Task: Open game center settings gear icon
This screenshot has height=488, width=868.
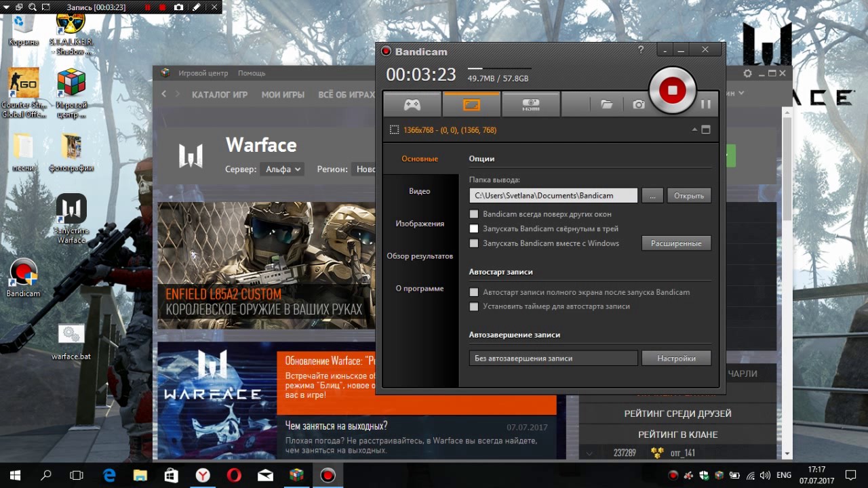Action: click(748, 73)
